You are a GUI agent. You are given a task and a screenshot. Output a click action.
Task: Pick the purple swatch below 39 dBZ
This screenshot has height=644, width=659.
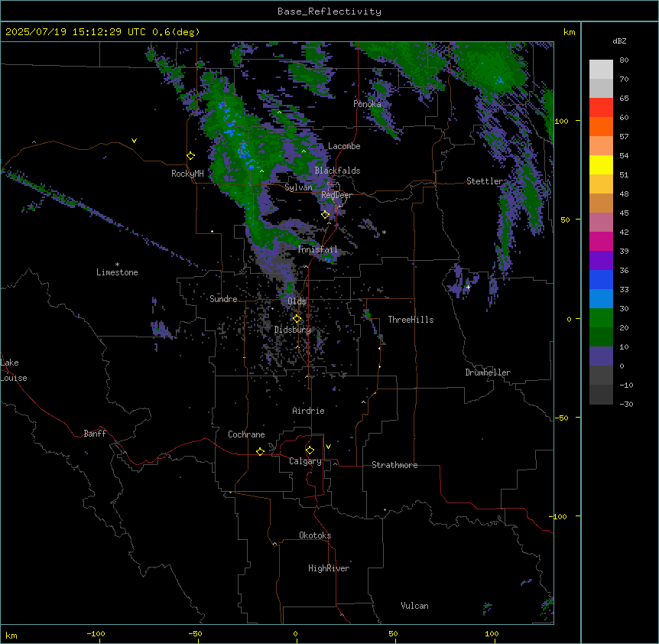click(x=601, y=261)
